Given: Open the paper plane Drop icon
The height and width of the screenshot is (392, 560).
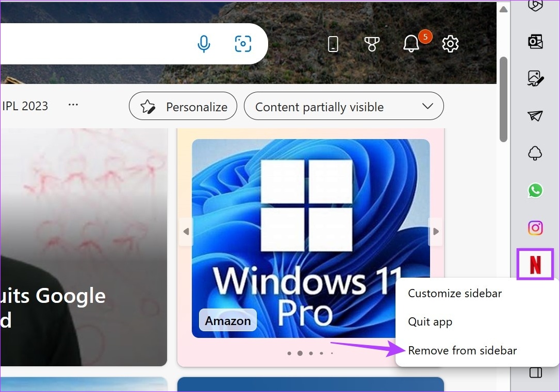Looking at the screenshot, I should tap(535, 115).
